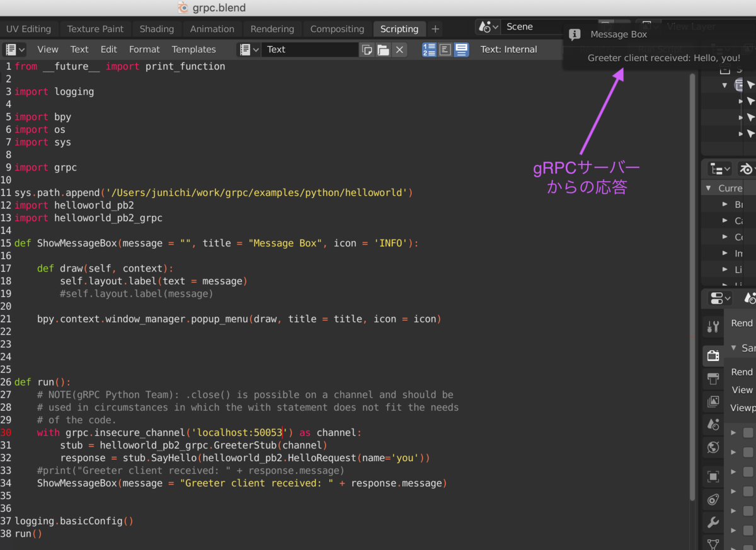
Task: Open the scene browse icon dropdown
Action: click(x=488, y=26)
